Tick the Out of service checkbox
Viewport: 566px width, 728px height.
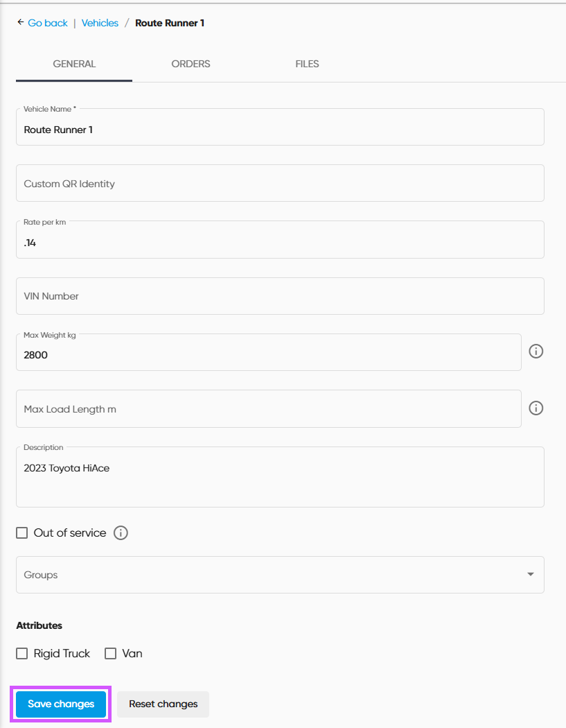tap(22, 533)
